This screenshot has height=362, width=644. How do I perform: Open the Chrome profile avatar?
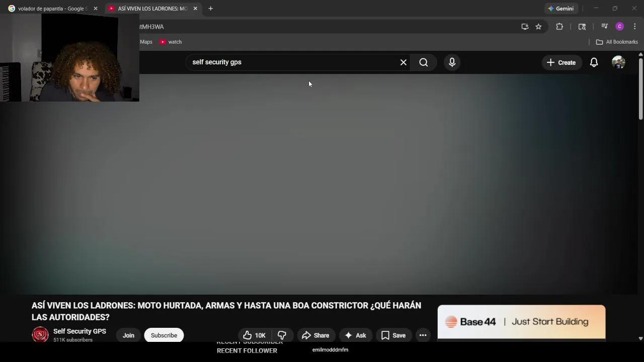click(x=619, y=27)
